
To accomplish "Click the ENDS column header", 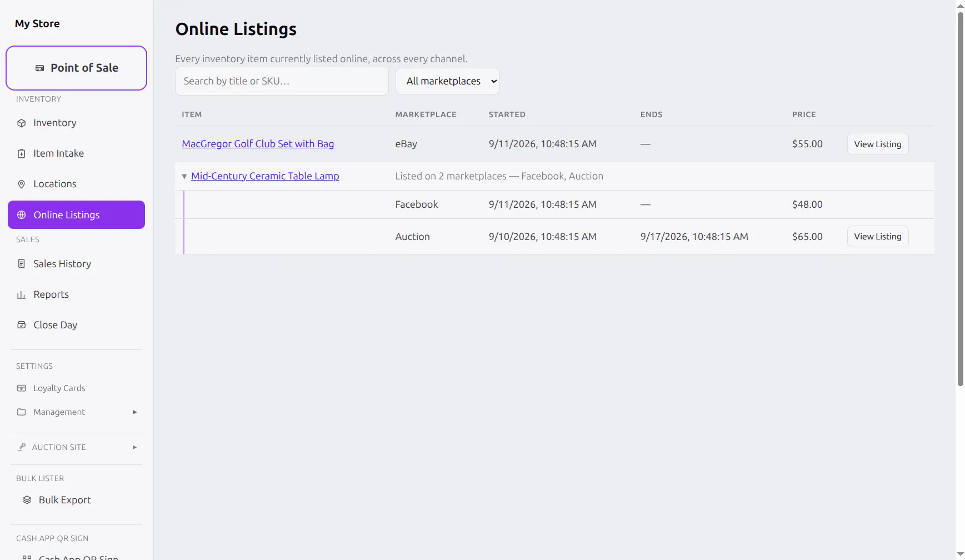I will coord(652,114).
